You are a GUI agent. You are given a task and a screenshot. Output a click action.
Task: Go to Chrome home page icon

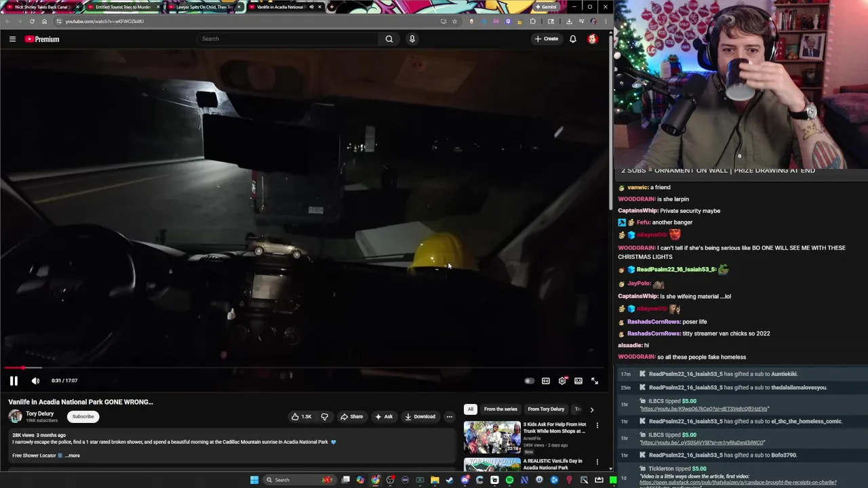coord(44,21)
